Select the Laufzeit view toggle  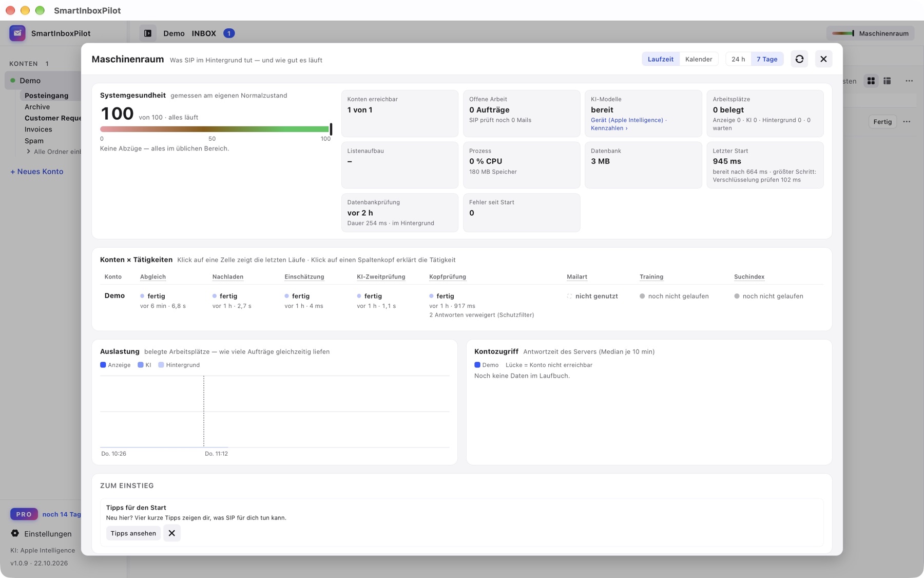pyautogui.click(x=660, y=59)
